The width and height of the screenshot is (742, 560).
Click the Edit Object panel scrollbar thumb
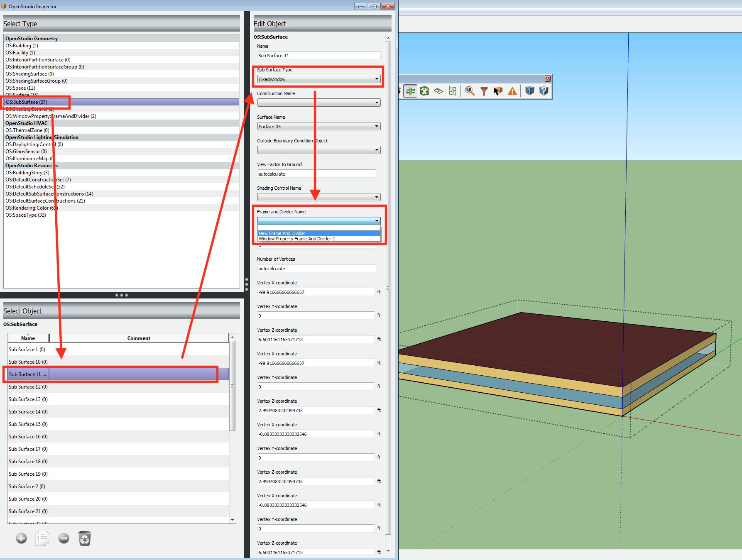(388, 288)
